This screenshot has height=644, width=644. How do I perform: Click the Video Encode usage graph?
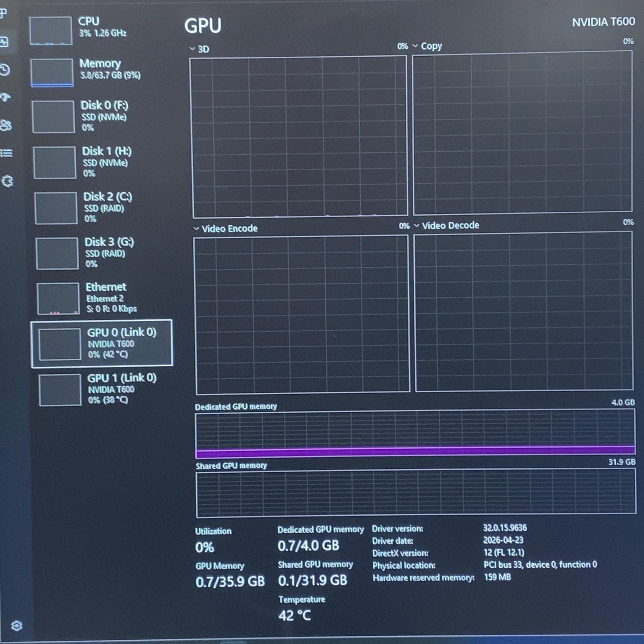pos(302,315)
